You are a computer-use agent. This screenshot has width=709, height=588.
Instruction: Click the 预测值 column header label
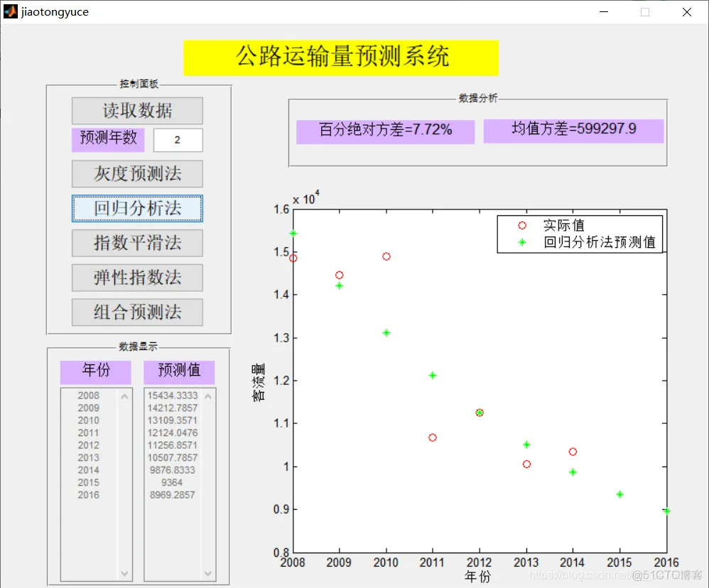[178, 372]
